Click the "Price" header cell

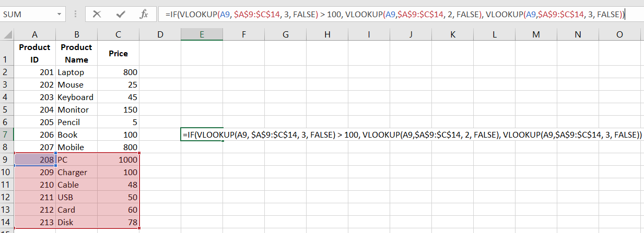click(x=118, y=53)
